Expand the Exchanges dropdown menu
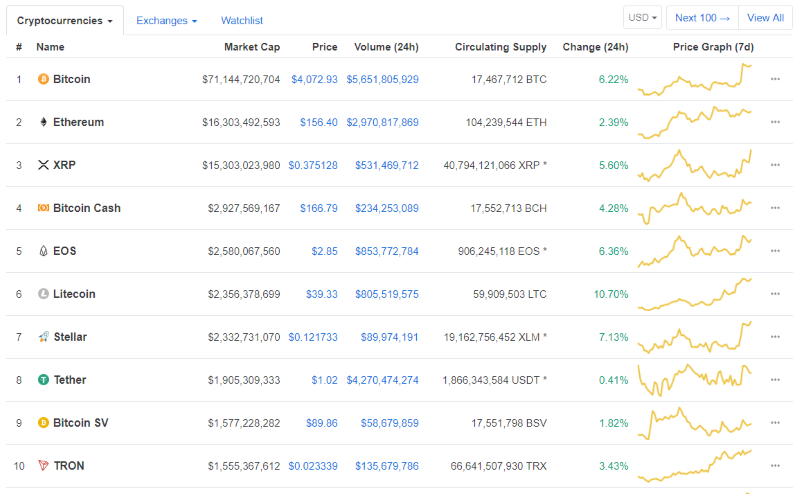Screen dimensions: 800x494 166,20
